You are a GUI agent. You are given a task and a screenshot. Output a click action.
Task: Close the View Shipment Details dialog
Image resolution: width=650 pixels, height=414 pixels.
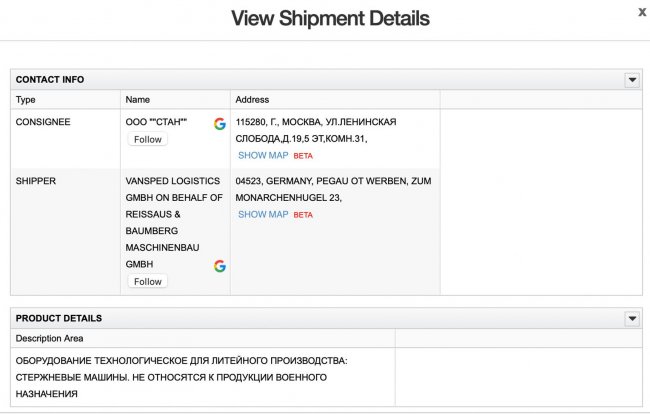pyautogui.click(x=641, y=12)
